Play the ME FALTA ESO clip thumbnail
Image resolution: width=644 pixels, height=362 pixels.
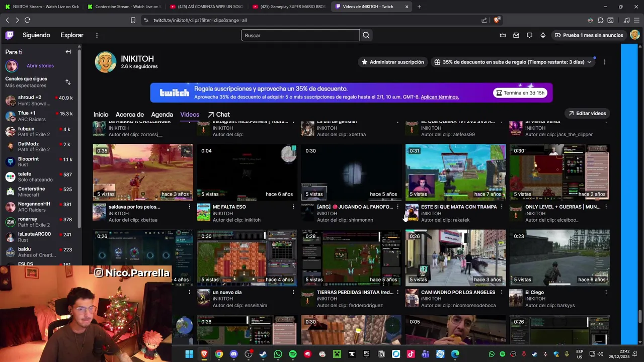coord(247,172)
